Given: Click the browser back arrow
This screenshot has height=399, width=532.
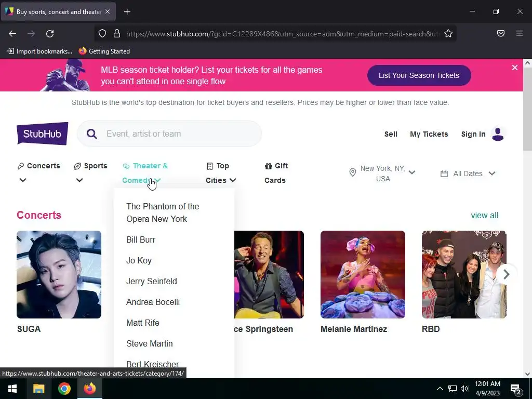Looking at the screenshot, I should pyautogui.click(x=12, y=34).
